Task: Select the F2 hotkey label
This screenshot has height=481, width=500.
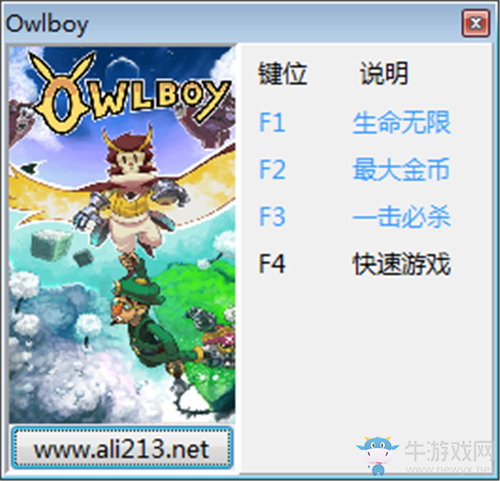Action: (x=272, y=169)
